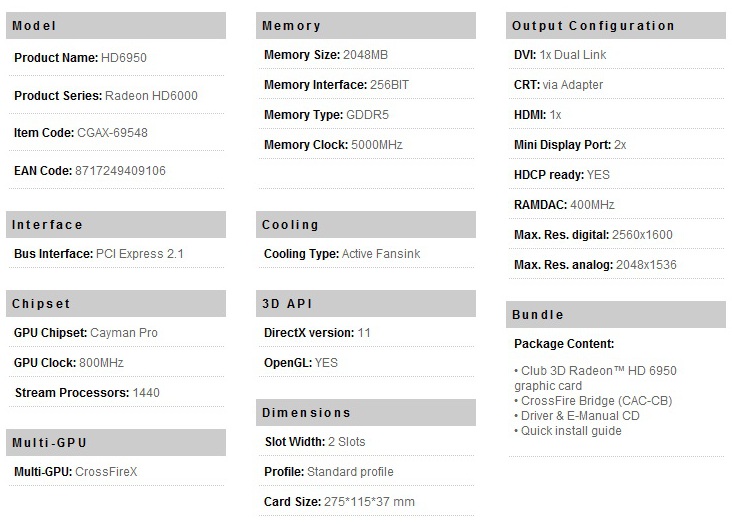Screen dimensions: 732x524
Task: Click the Model section header
Action: click(x=116, y=26)
